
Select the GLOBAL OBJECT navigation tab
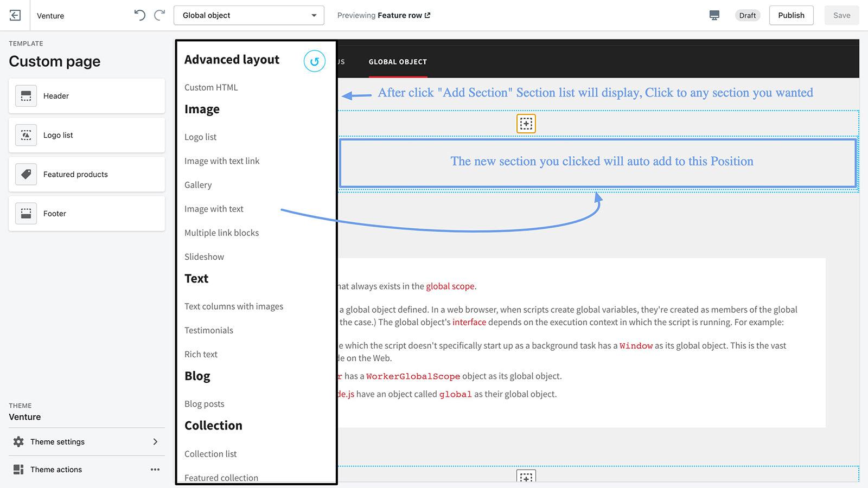point(398,62)
